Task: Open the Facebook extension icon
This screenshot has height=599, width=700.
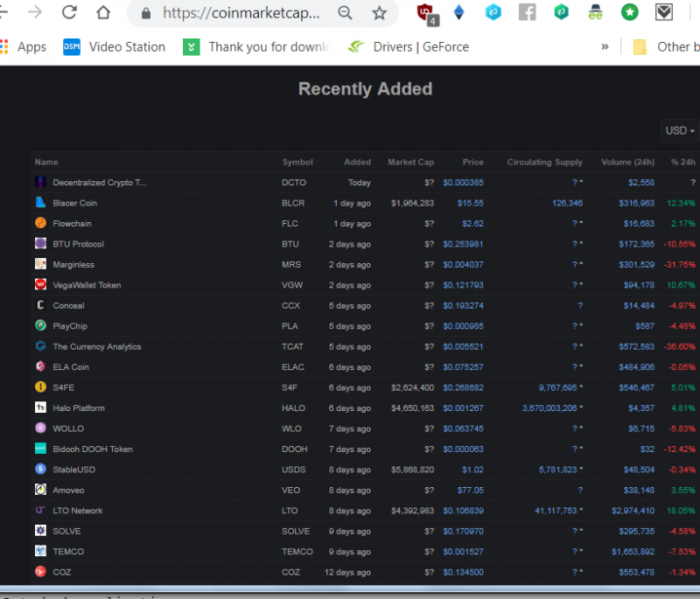Action: pyautogui.click(x=528, y=12)
